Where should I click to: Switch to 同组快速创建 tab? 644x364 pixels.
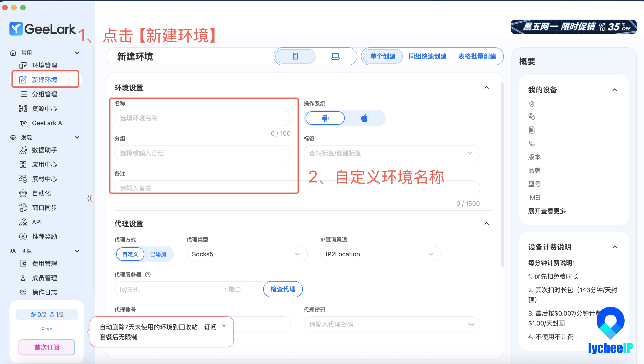(427, 56)
